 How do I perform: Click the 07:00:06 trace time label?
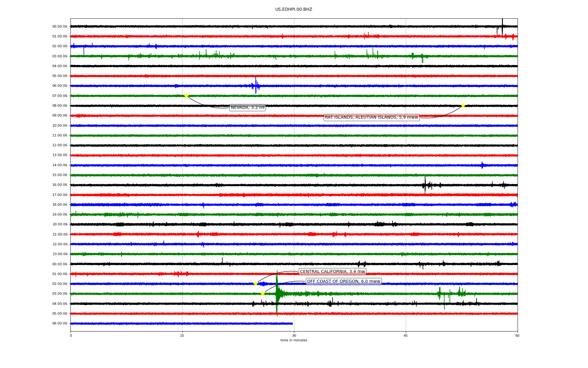[60, 96]
